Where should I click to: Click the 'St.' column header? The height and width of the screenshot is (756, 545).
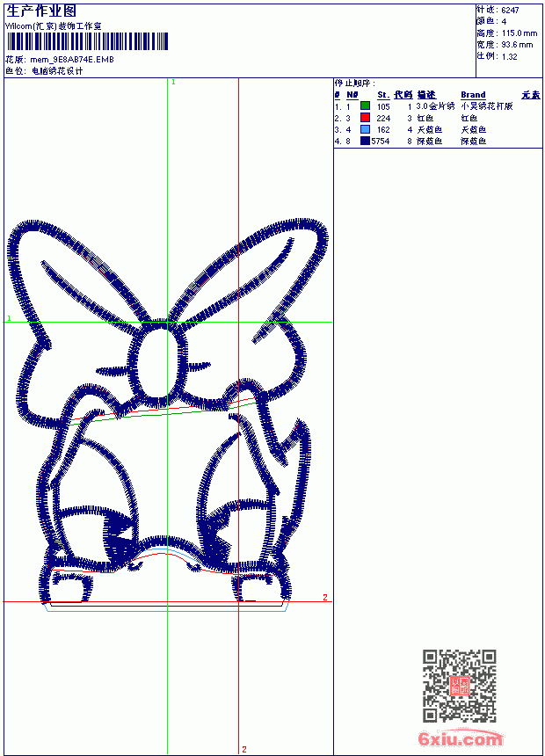(383, 95)
